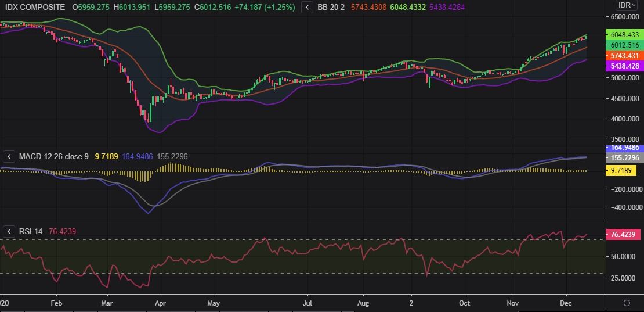
Task: Click the 3500.000 price axis tick
Action: [625, 140]
